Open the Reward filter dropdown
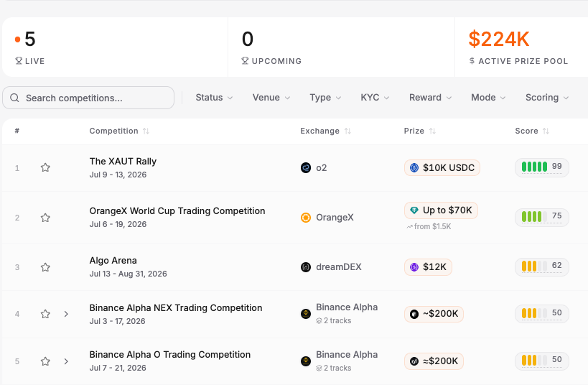This screenshot has width=588, height=385. tap(430, 98)
